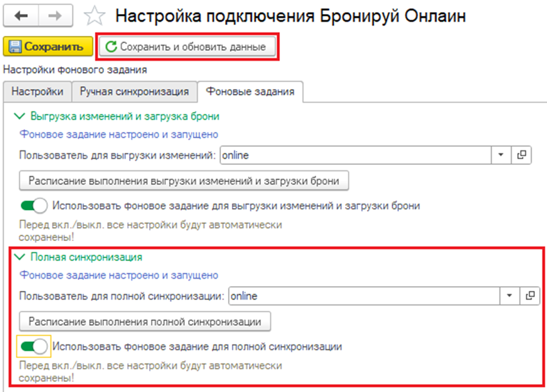The image size is (547, 392).
Task: Click into Пользователь для выгрузки изменений field
Action: pos(355,155)
